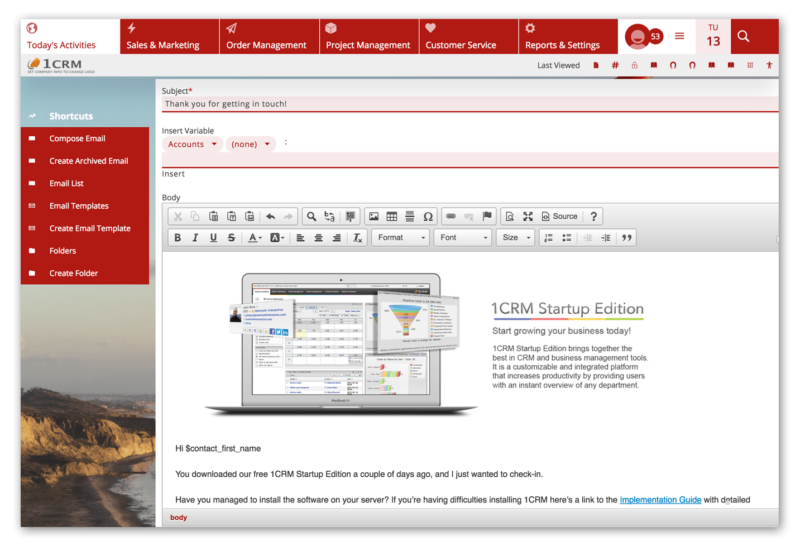Expand the Font dropdown
This screenshot has width=800, height=546.
coord(462,238)
